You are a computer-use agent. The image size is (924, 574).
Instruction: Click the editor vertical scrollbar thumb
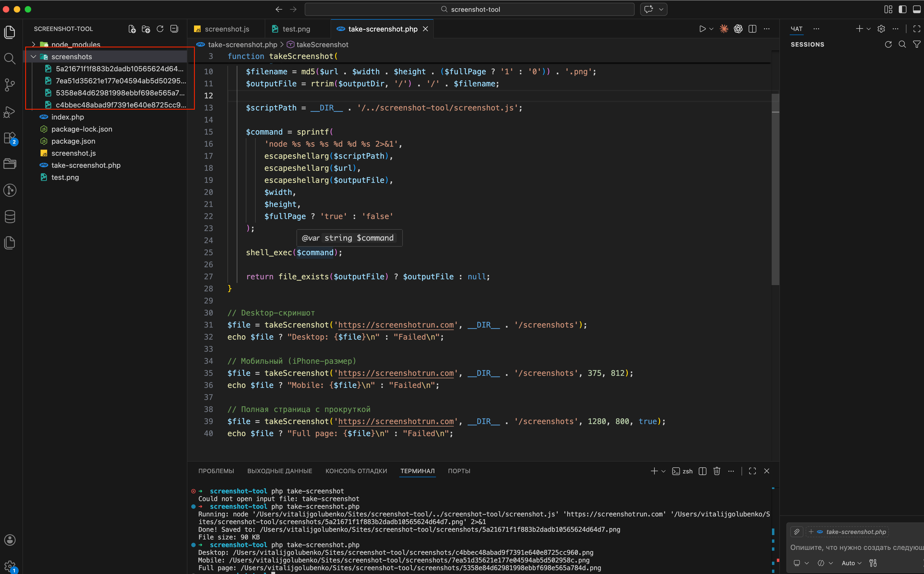(x=775, y=190)
